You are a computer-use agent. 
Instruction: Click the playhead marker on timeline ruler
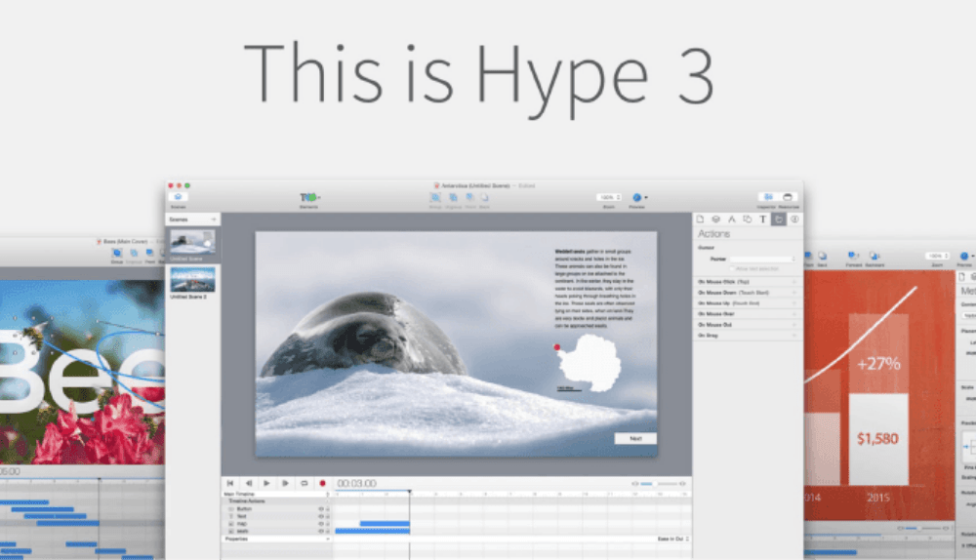[410, 492]
